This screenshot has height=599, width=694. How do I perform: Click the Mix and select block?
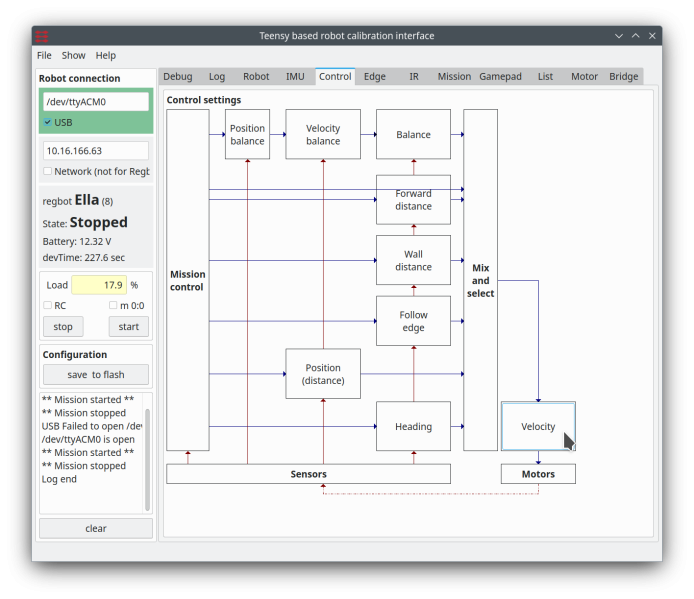(x=480, y=280)
